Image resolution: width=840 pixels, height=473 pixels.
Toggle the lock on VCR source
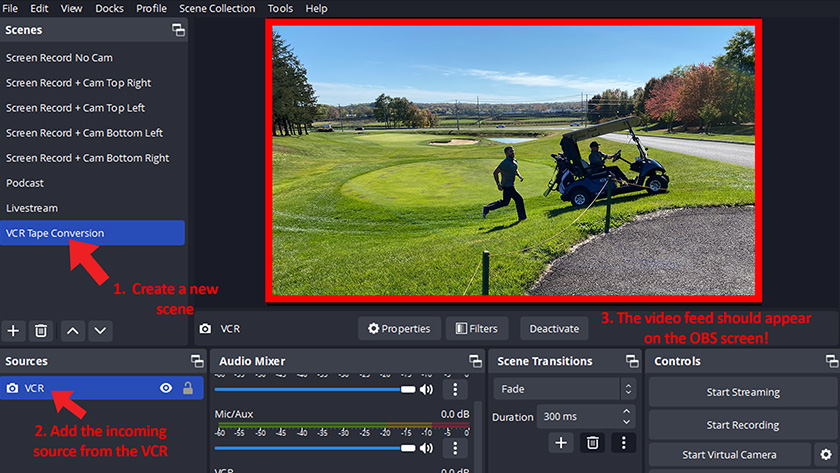coord(187,388)
